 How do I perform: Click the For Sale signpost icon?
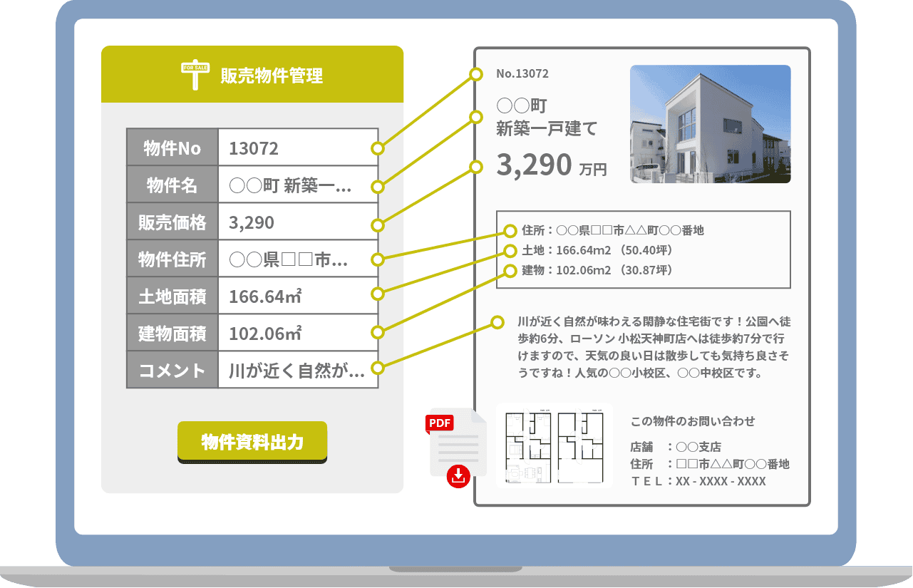195,75
